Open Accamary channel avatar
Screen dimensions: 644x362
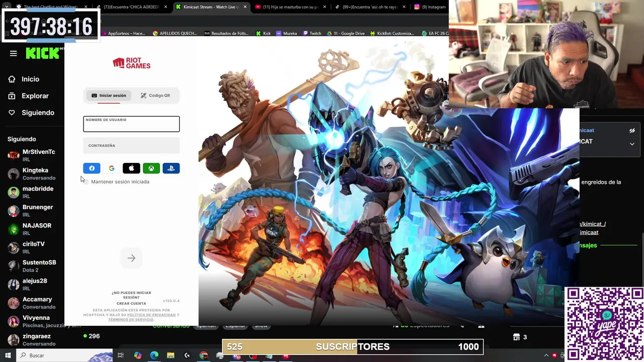pyautogui.click(x=14, y=303)
